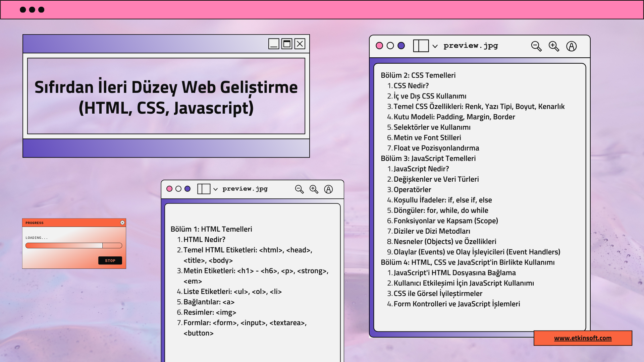The width and height of the screenshot is (644, 362).
Task: Click preview.jpg file name in right window
Action: (x=471, y=46)
